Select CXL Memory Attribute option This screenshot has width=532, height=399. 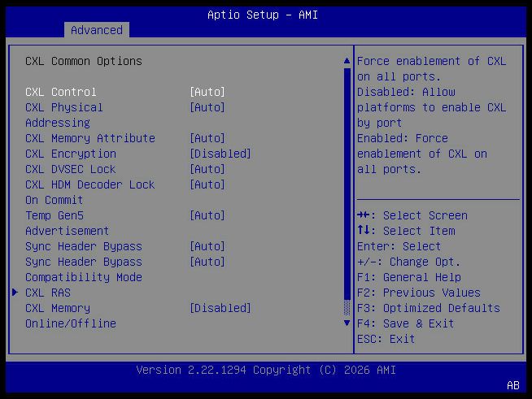pos(90,138)
